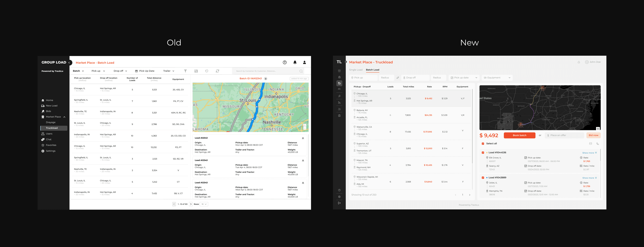The width and height of the screenshot is (644, 247).
Task: Swap pick up and drop off icon
Action: click(x=398, y=78)
